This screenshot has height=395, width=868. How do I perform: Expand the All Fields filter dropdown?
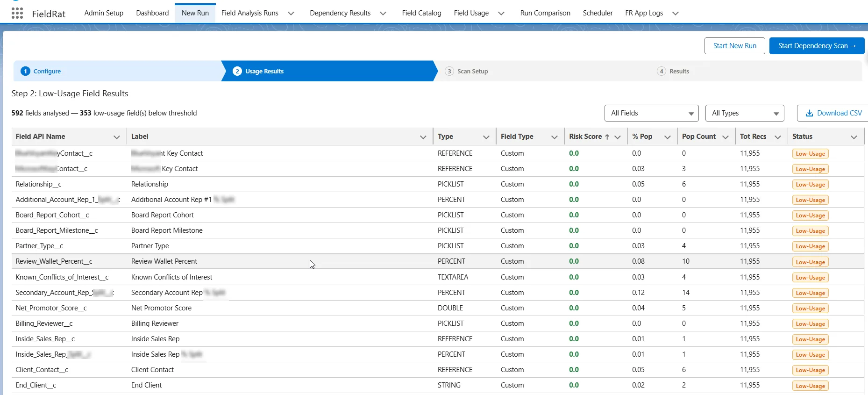point(651,113)
